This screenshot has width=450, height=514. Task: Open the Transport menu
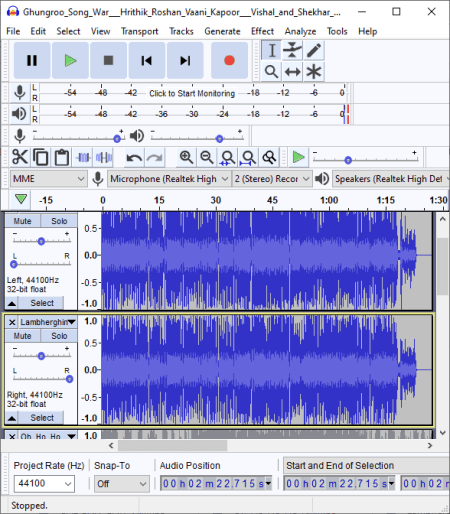pos(140,31)
